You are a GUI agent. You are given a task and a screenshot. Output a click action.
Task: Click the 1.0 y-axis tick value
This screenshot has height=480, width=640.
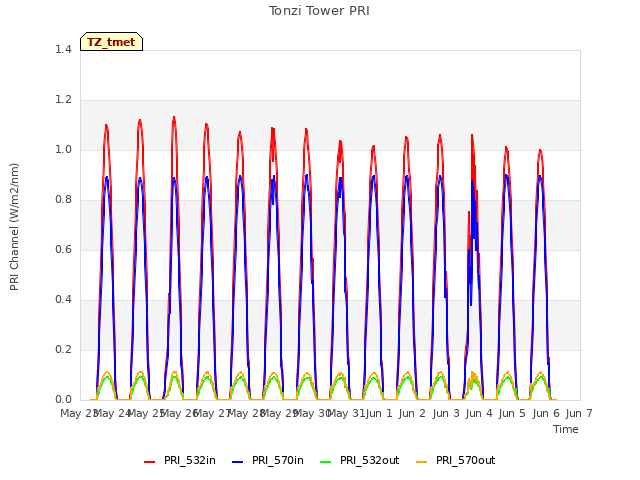click(x=63, y=149)
